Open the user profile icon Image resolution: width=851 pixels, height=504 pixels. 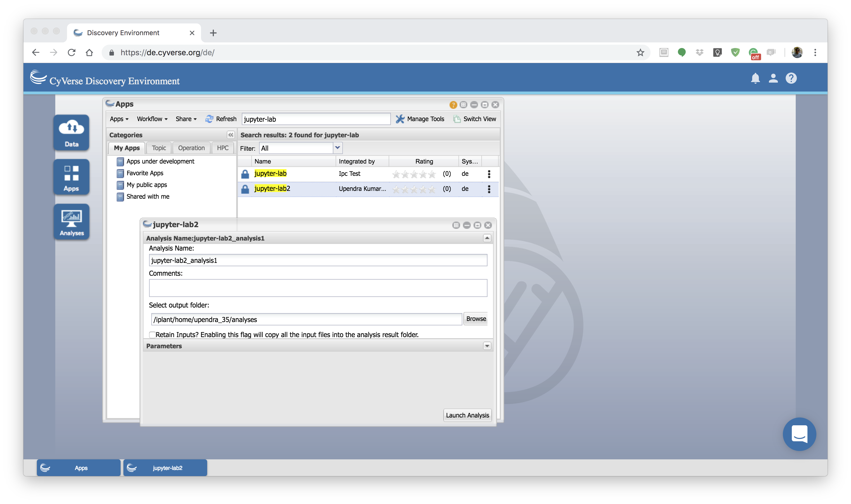click(773, 78)
